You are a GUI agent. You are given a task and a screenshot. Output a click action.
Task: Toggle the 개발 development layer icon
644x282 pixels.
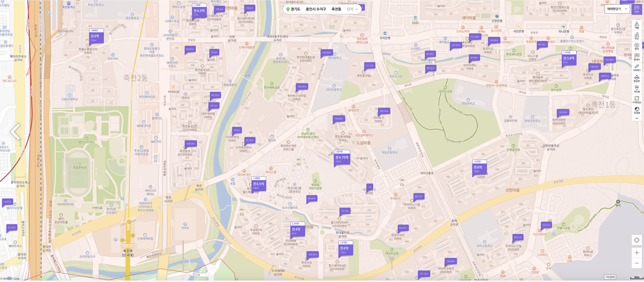click(x=636, y=25)
